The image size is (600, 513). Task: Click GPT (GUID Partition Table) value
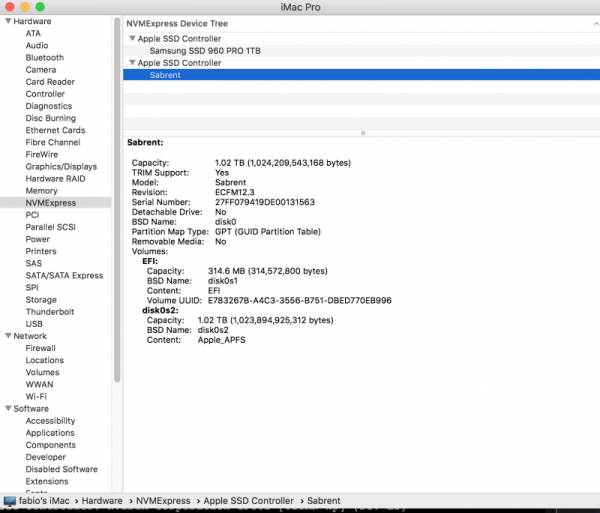(268, 232)
